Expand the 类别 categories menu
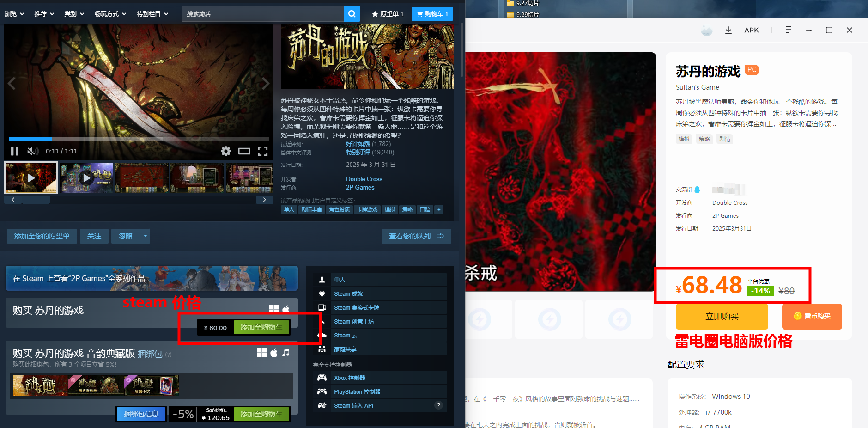868x428 pixels. pos(74,14)
